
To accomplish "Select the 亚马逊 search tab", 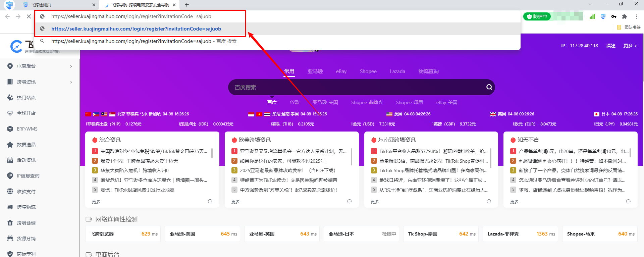I will pyautogui.click(x=315, y=71).
